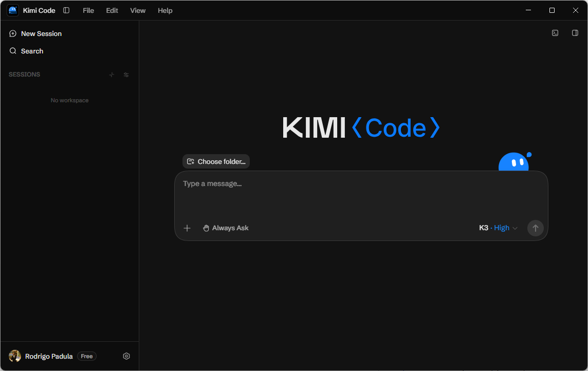Image resolution: width=588 pixels, height=371 pixels.
Task: Click the No workspace text
Action: (70, 100)
